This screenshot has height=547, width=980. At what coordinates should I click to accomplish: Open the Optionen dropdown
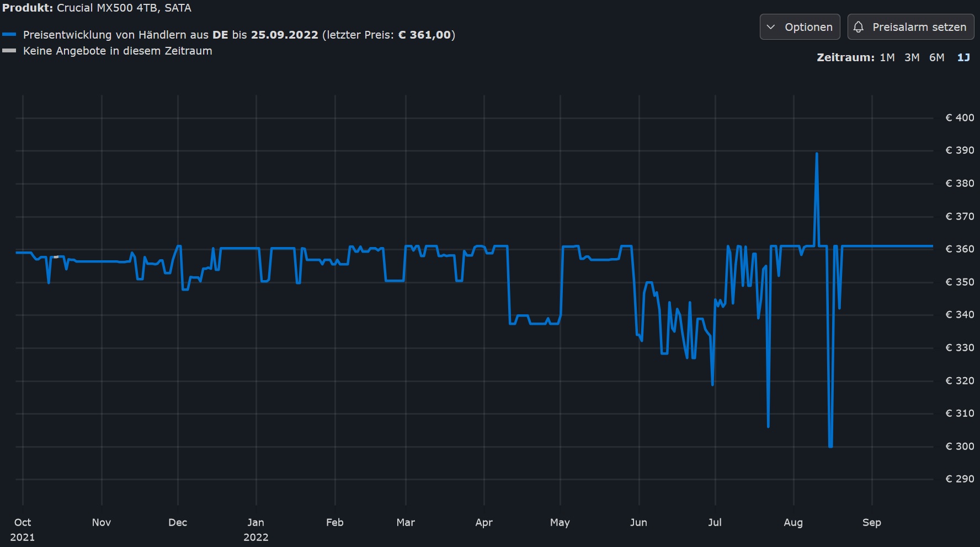click(800, 27)
